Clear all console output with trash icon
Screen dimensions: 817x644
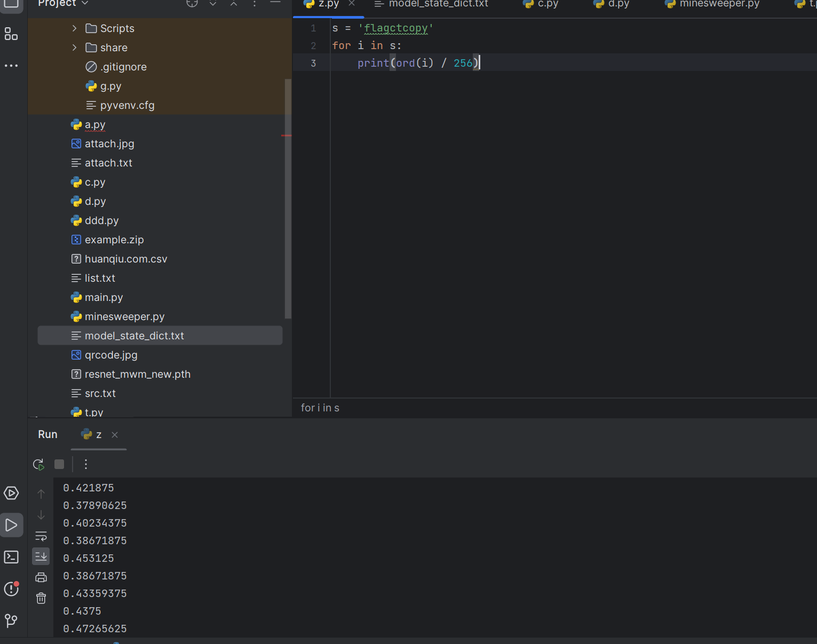41,598
